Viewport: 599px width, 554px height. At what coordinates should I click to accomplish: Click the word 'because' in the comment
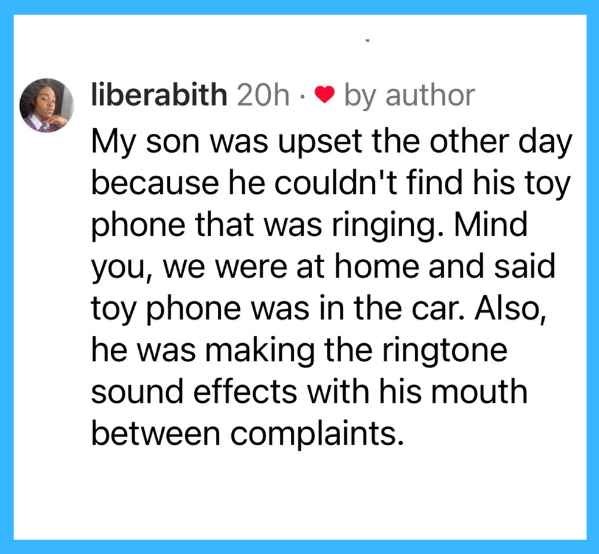coord(155,183)
